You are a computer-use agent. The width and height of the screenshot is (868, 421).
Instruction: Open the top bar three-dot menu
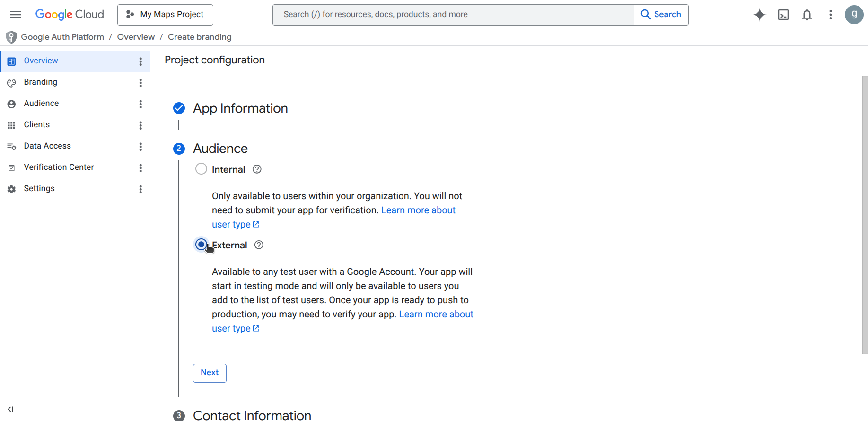point(830,15)
